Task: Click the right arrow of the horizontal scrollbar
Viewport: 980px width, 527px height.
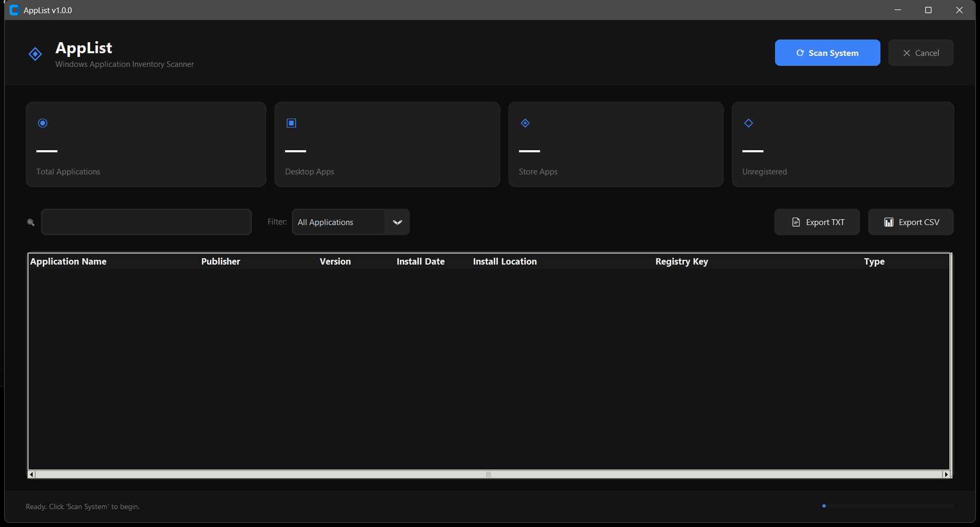Action: click(947, 474)
